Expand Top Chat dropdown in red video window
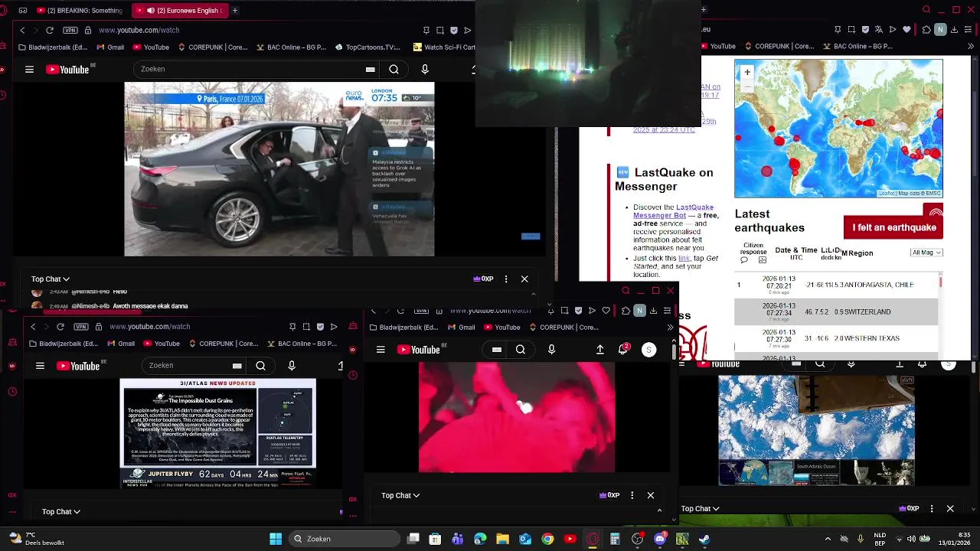This screenshot has width=980, height=551. 401,496
